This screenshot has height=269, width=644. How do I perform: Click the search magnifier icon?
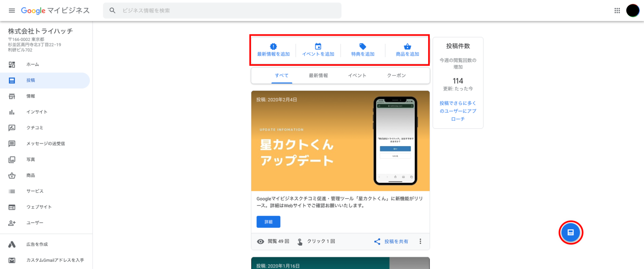[112, 10]
